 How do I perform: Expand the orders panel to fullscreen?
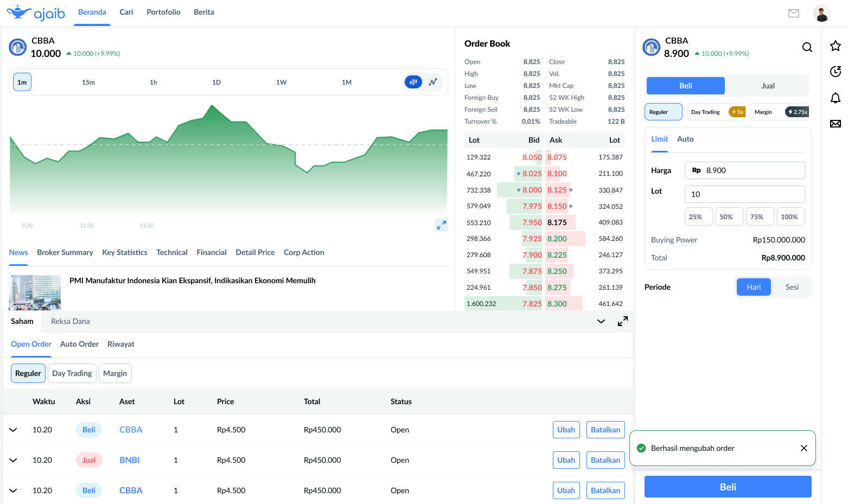coord(623,321)
